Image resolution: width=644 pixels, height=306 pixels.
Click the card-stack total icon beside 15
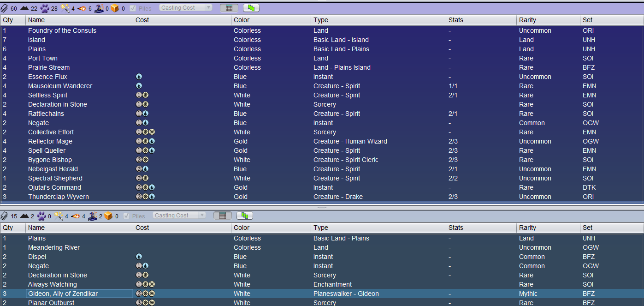coord(5,216)
